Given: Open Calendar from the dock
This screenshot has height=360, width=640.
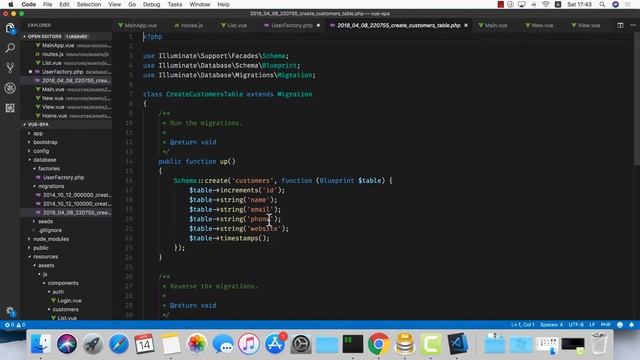Looking at the screenshot, I should 144,344.
